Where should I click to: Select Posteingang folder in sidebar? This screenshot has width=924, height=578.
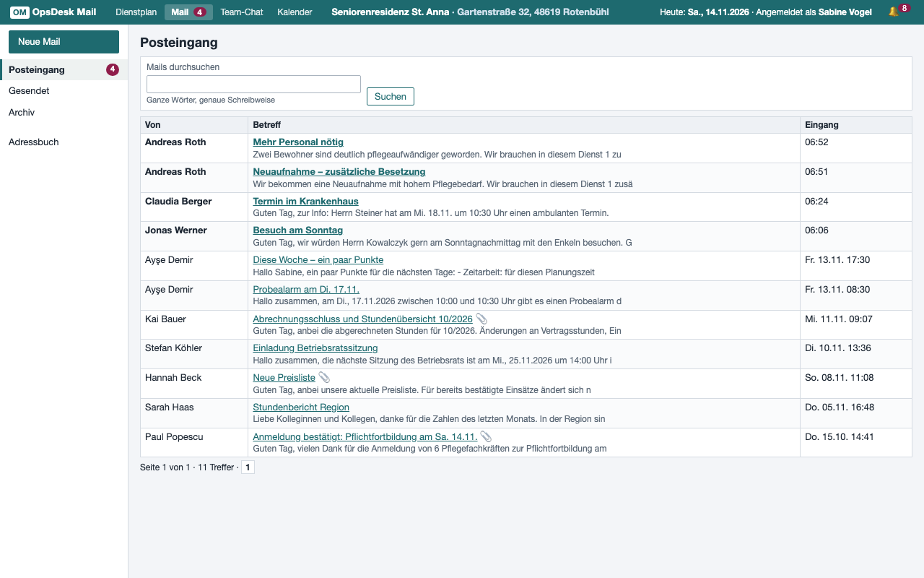pyautogui.click(x=64, y=70)
